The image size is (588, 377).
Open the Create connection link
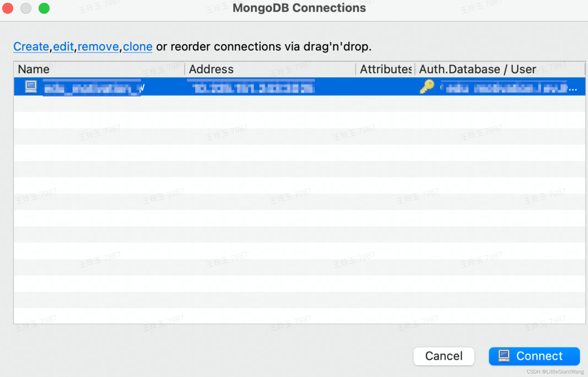click(x=30, y=47)
